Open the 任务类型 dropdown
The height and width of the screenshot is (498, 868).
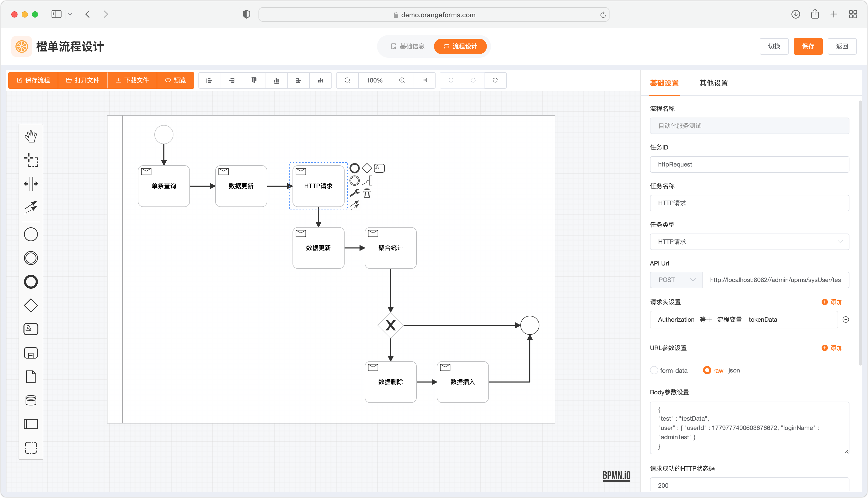(x=749, y=242)
